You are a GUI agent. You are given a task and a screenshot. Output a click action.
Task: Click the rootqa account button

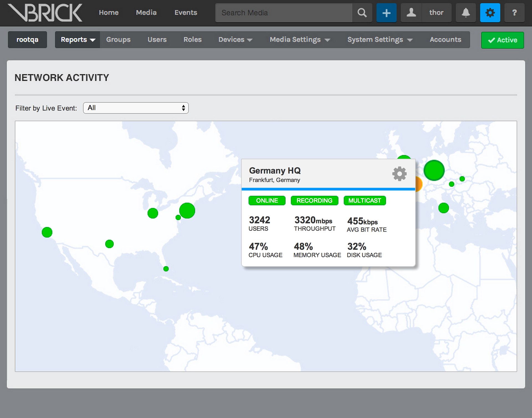tap(27, 40)
